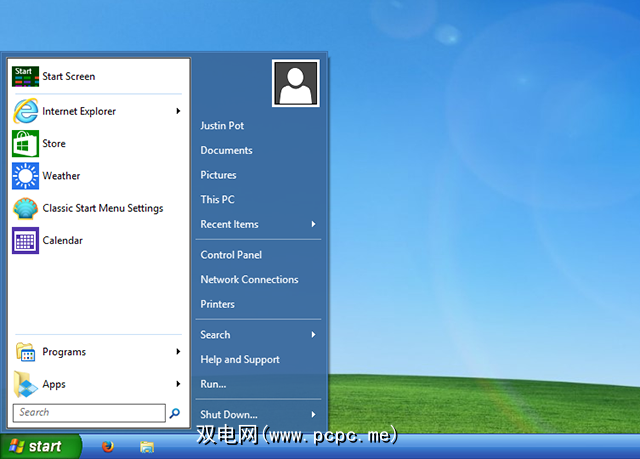Image resolution: width=640 pixels, height=459 pixels.
Task: Expand the Apps submenu arrow
Action: pyautogui.click(x=178, y=384)
